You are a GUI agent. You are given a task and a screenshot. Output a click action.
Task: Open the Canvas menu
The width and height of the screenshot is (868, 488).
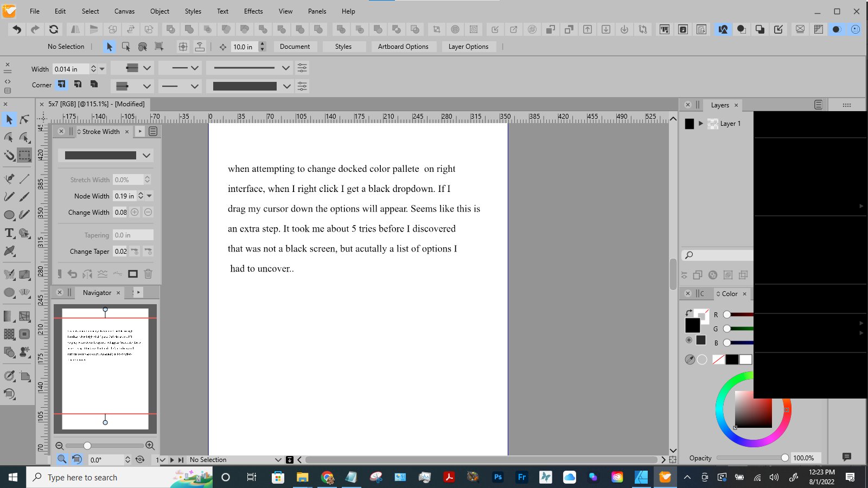124,11
